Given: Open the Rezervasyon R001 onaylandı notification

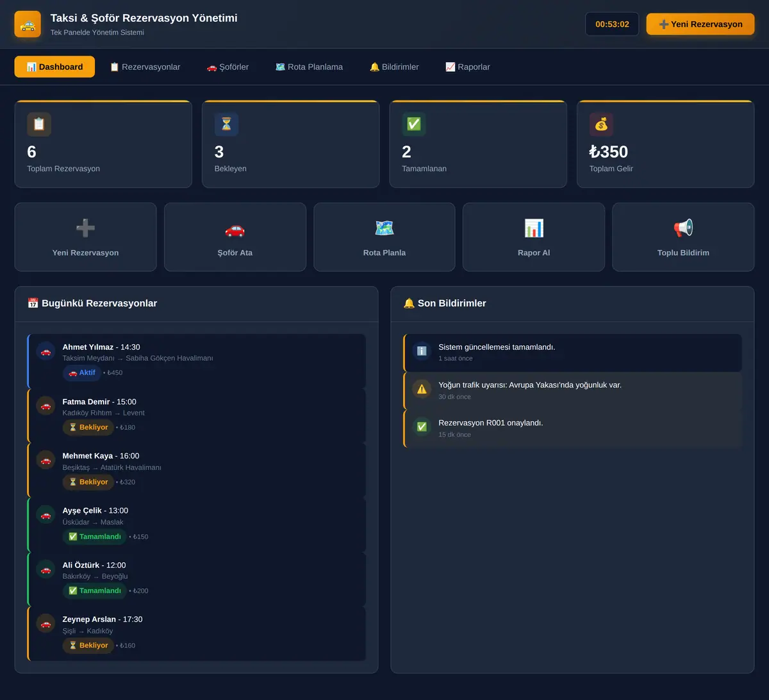Looking at the screenshot, I should click(573, 428).
